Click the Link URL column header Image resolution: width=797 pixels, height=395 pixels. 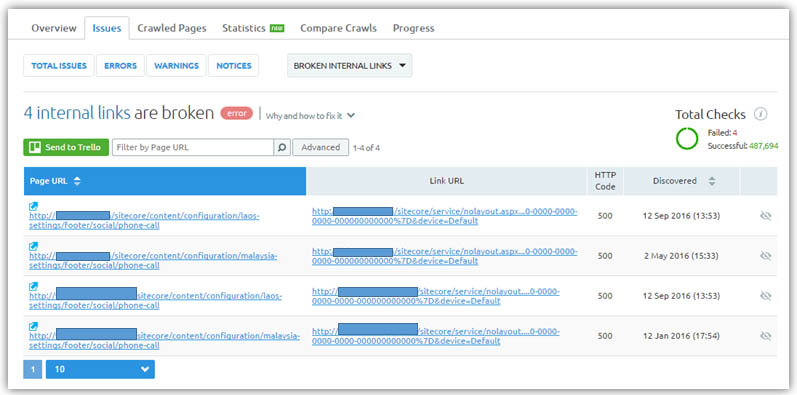pyautogui.click(x=446, y=181)
